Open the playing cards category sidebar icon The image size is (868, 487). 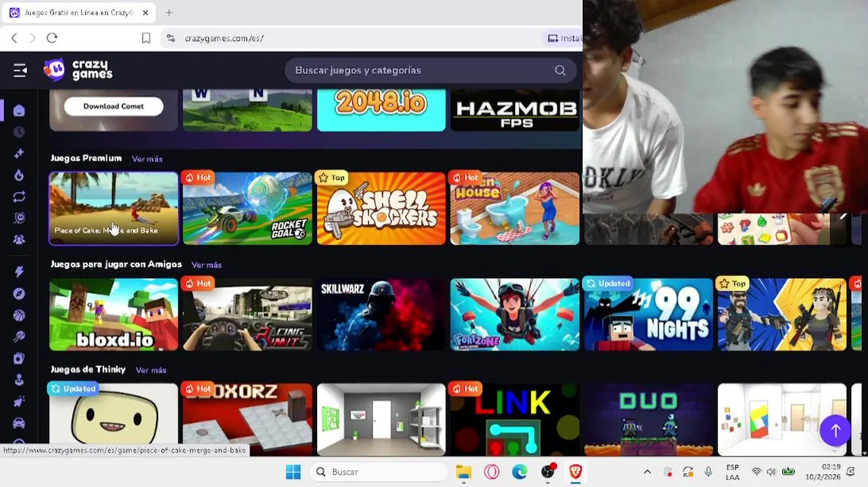coord(19,358)
